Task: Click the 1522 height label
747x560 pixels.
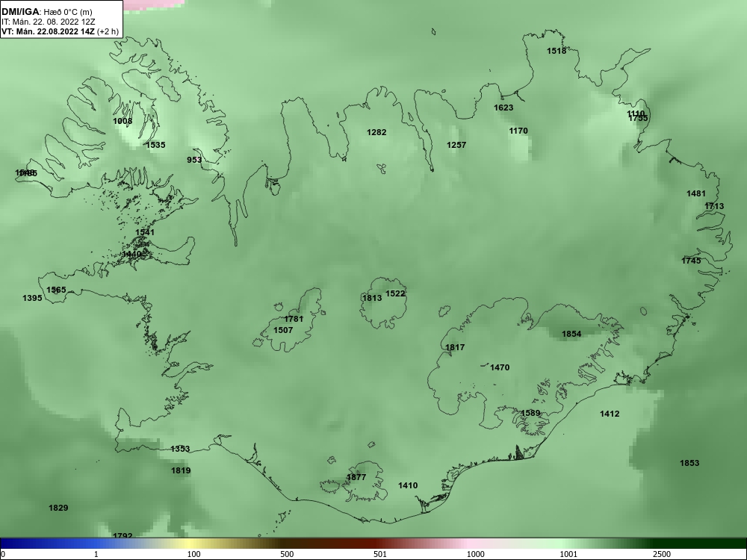Action: [x=395, y=293]
